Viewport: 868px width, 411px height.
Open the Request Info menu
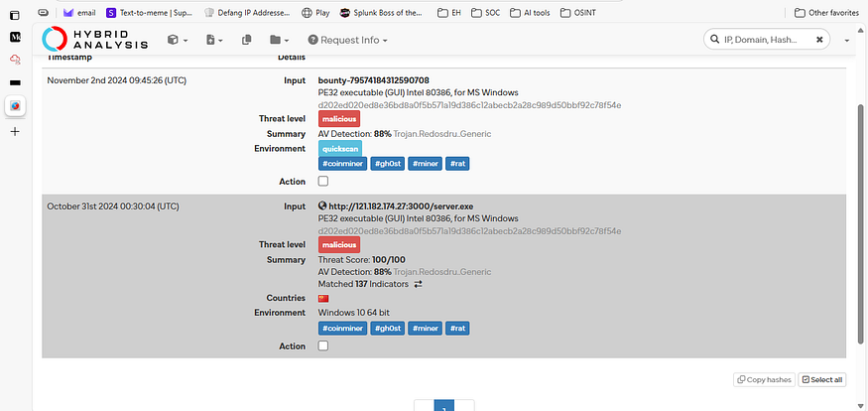point(347,40)
